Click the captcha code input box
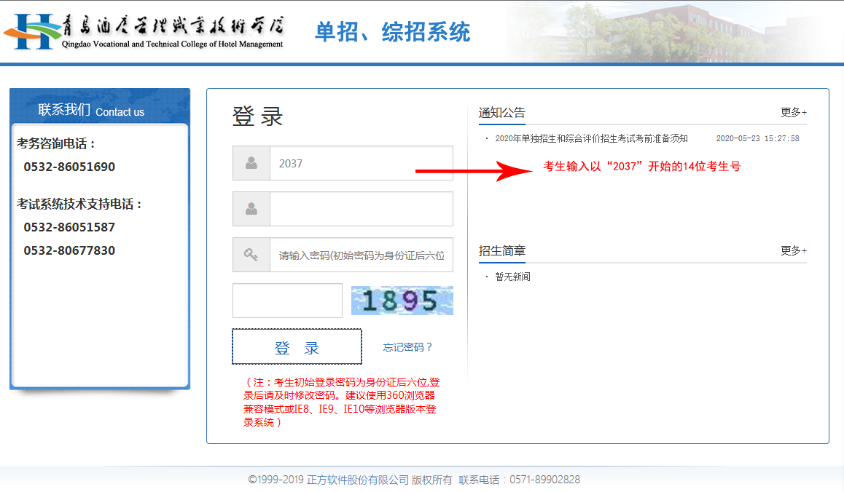 coord(287,301)
